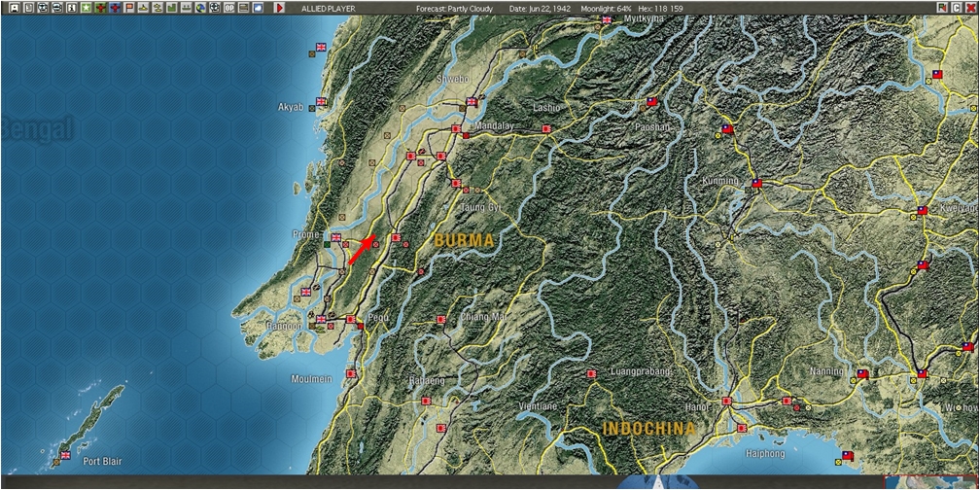The image size is (980, 490).
Task: Select Chinese flag base at Kunming
Action: tap(756, 184)
